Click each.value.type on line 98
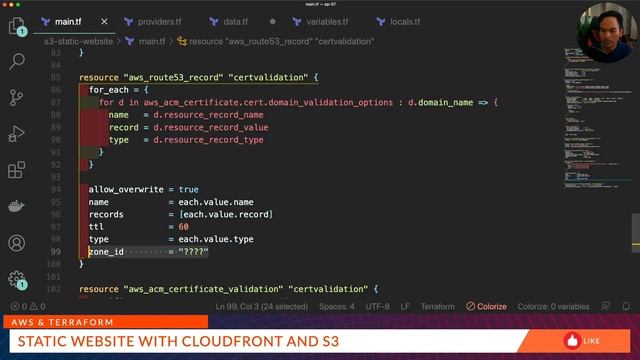640x360 pixels. (216, 239)
